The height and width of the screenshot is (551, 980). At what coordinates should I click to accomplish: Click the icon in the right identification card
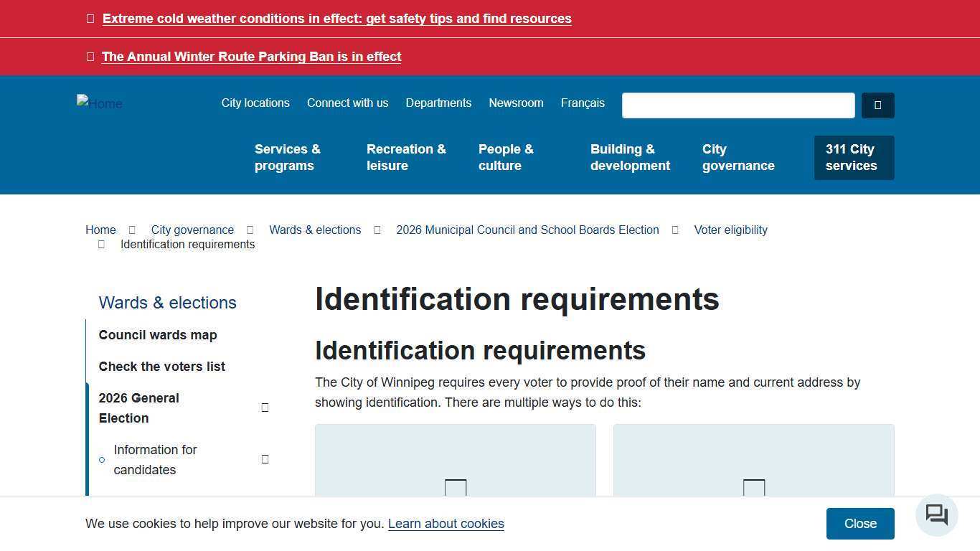(753, 489)
